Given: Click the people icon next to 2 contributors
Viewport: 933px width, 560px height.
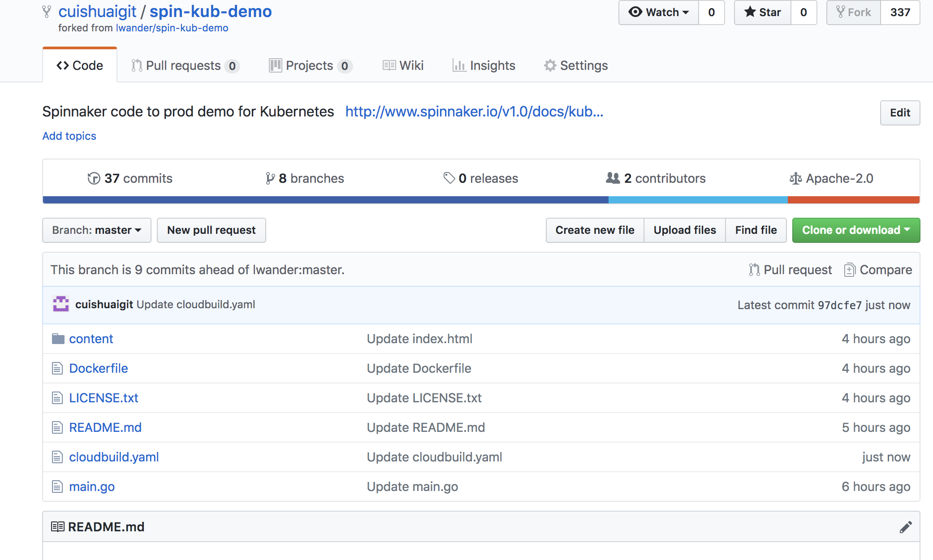Looking at the screenshot, I should (613, 178).
